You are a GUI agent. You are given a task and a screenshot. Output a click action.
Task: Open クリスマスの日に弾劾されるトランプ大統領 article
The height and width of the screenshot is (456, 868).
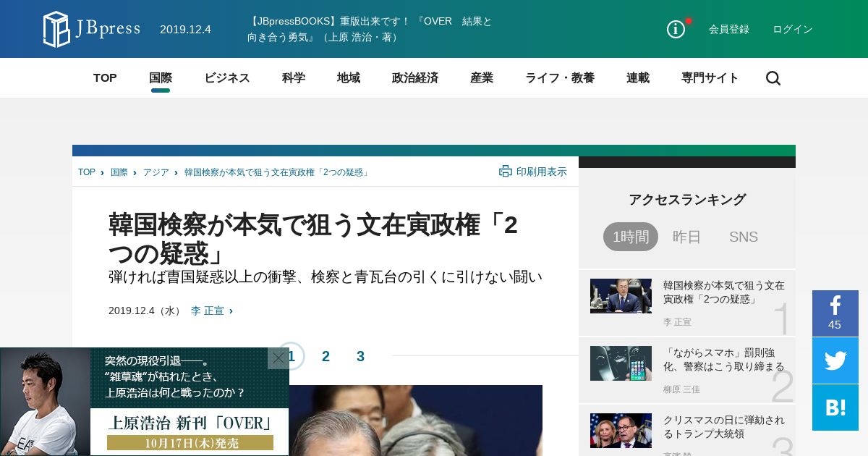[724, 427]
